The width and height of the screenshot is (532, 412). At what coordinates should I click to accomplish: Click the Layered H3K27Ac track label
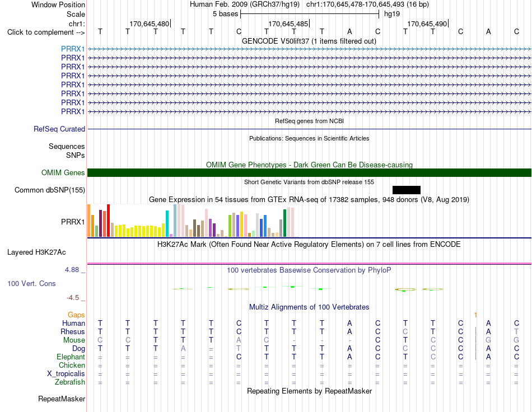point(36,252)
